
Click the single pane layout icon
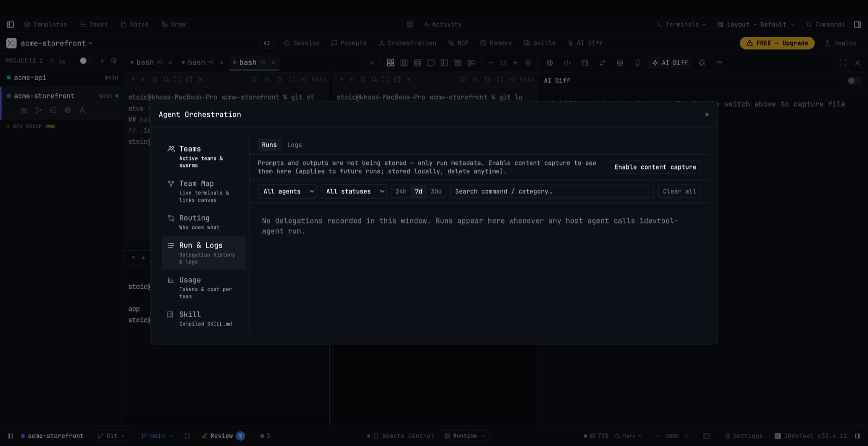pos(431,63)
